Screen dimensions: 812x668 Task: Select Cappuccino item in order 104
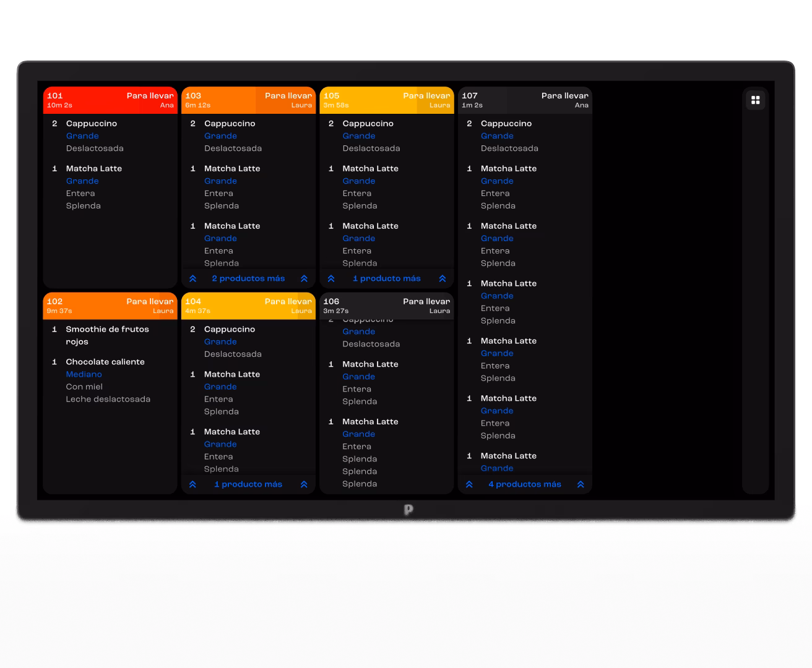[230, 330]
